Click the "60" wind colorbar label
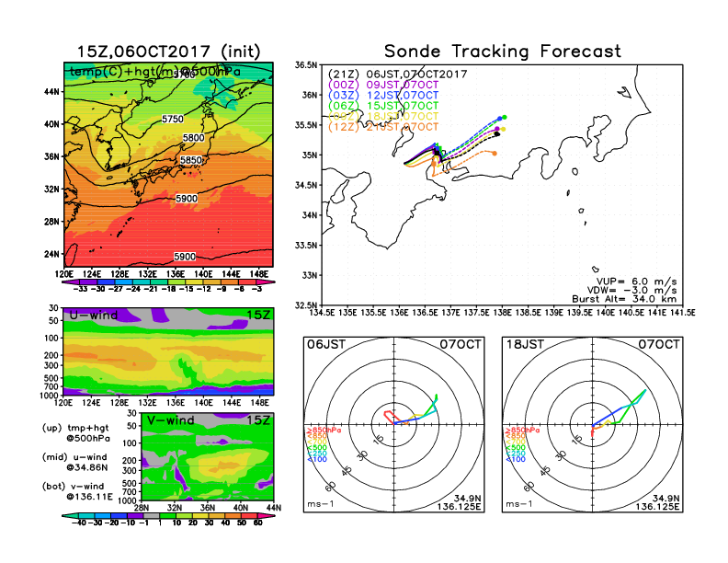This screenshot has width=728, height=563. tap(257, 523)
